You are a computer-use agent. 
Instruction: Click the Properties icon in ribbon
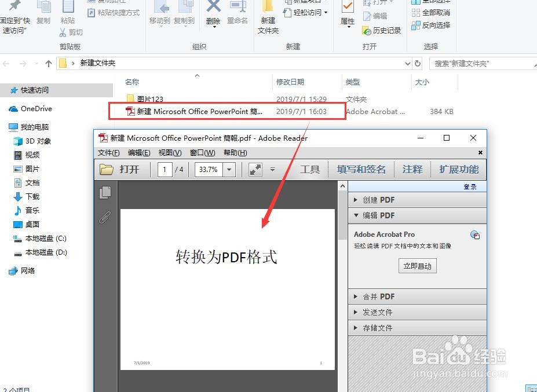(x=348, y=6)
